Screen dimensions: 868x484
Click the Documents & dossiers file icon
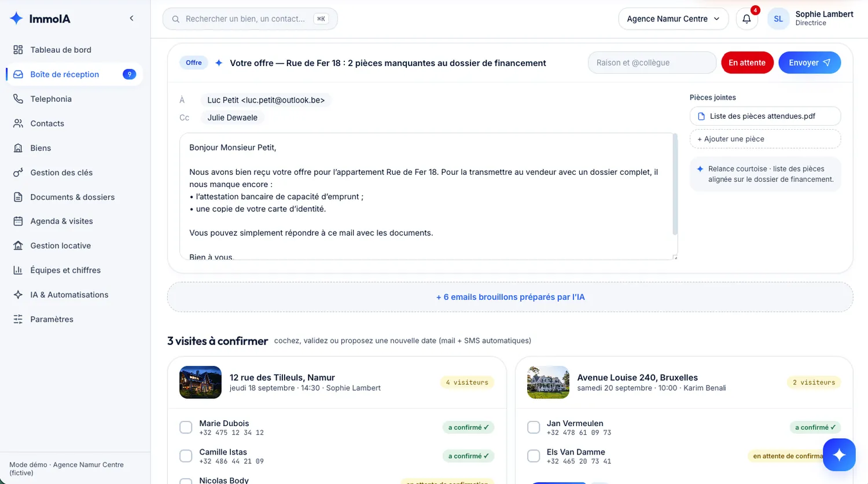tap(19, 197)
